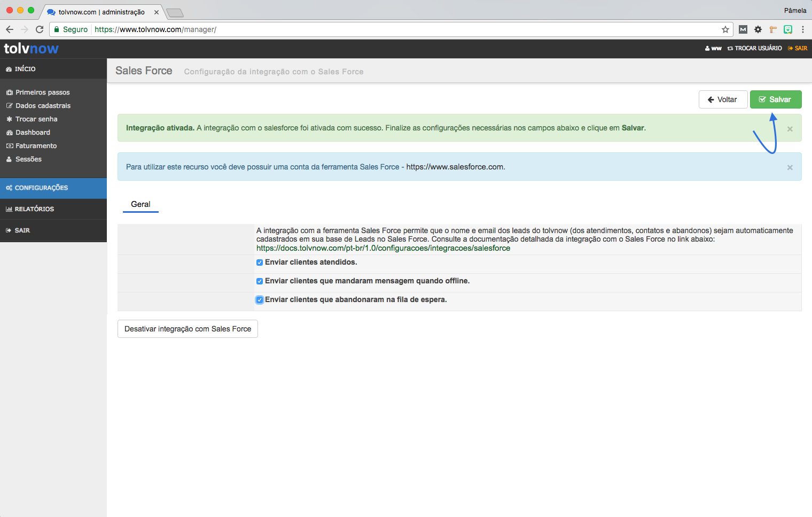Click the Voltar button
This screenshot has height=517, width=812.
point(723,99)
